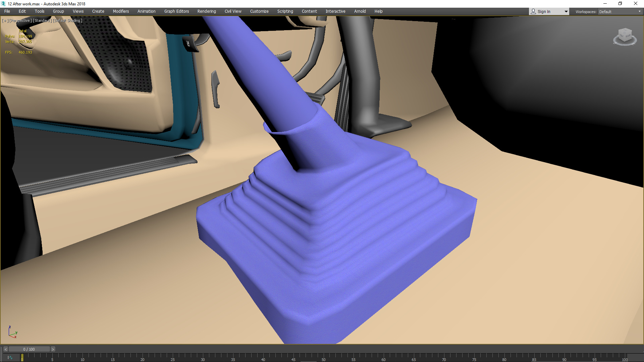Open the Standard viewport quality menu
The width and height of the screenshot is (644, 362).
(x=42, y=20)
